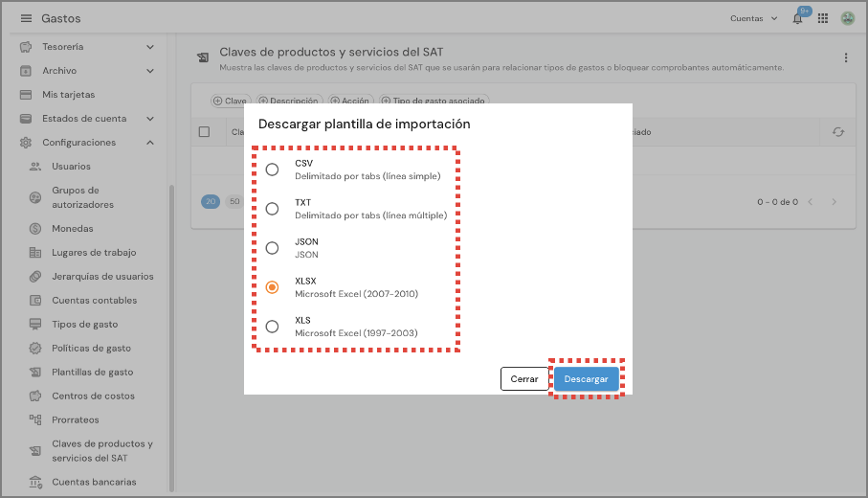Screen dimensions: 868x498
Task: Expand the Archivo section chevron
Action: [150, 71]
